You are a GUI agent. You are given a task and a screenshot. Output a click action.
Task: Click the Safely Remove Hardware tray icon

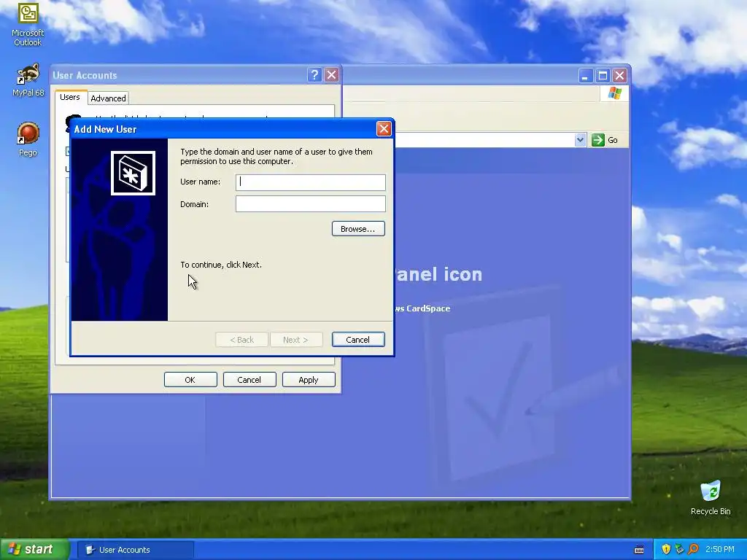click(x=679, y=549)
